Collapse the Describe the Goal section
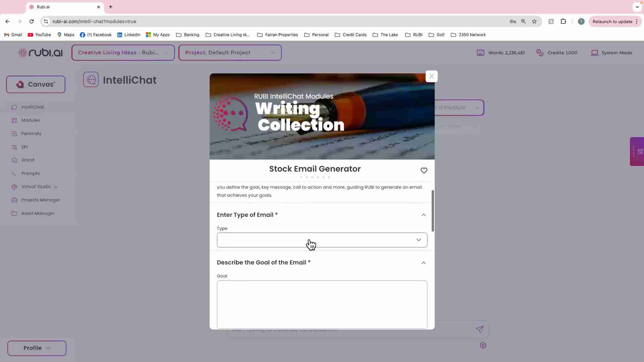The width and height of the screenshot is (644, 362). (x=423, y=263)
